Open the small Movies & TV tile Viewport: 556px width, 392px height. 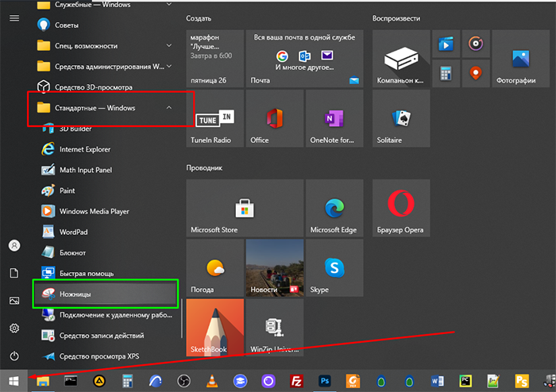point(446,44)
